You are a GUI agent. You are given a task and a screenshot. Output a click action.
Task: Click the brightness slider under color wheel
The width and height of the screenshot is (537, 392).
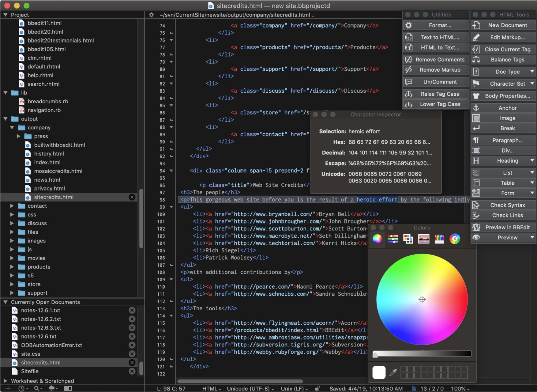tap(422, 354)
